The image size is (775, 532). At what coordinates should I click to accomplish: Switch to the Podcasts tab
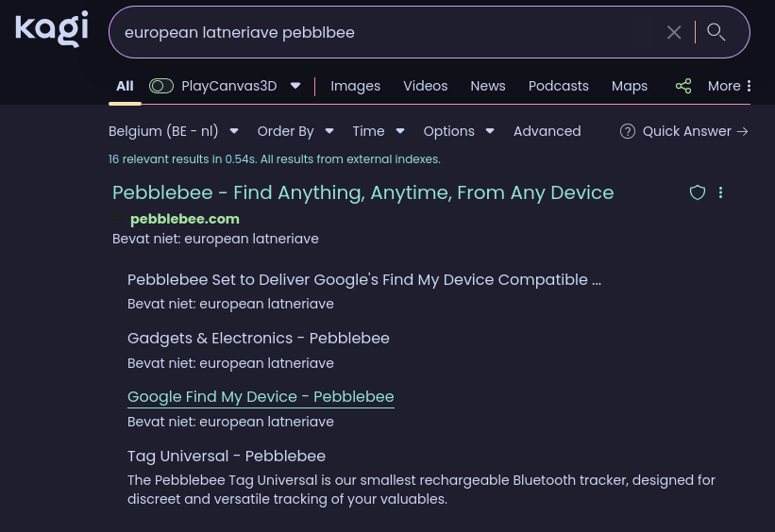(x=558, y=86)
